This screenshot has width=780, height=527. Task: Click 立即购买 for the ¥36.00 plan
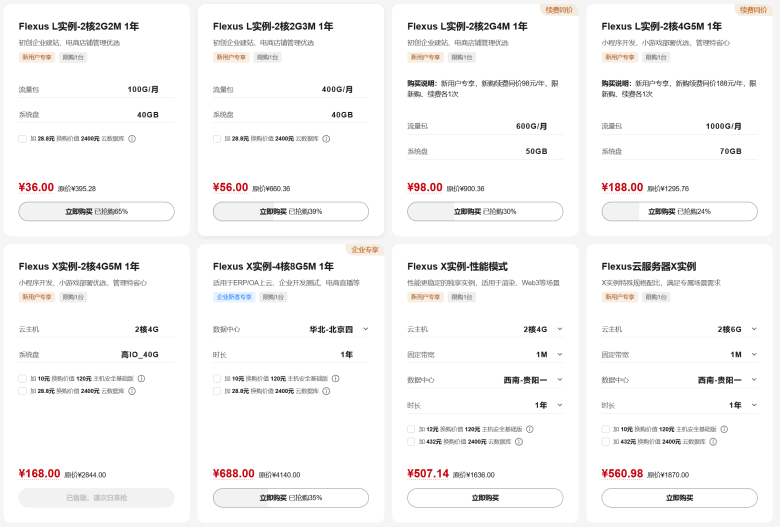(x=96, y=212)
